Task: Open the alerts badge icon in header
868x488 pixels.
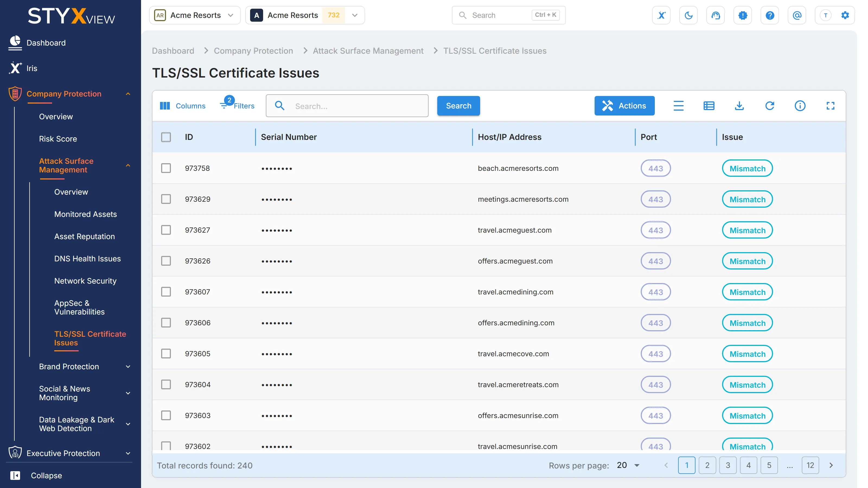Action: pos(743,15)
